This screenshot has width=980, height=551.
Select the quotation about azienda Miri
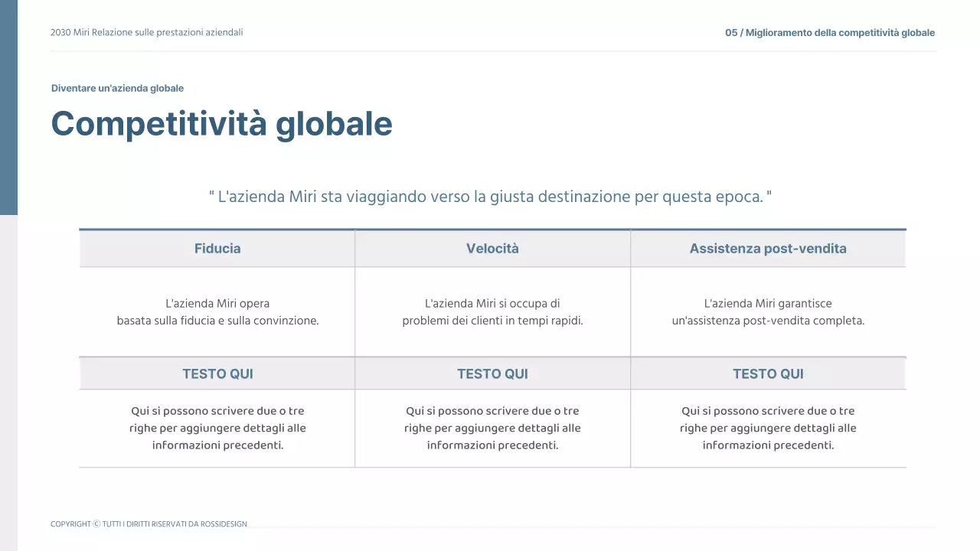491,196
